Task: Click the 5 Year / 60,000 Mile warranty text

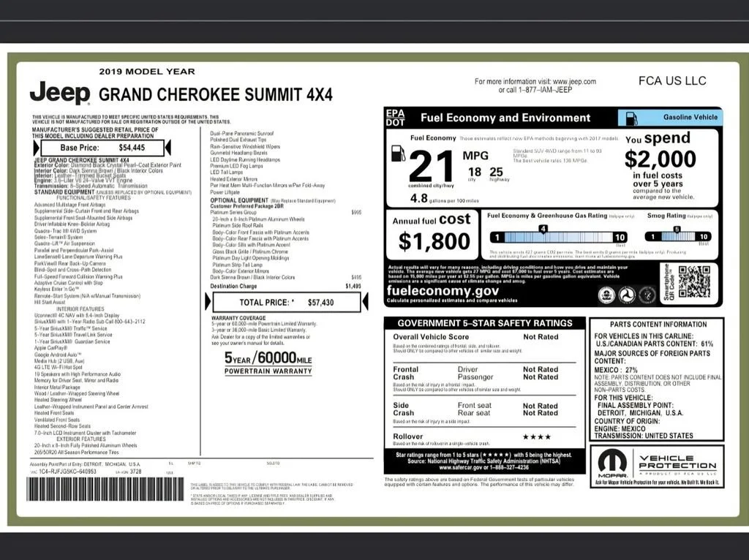Action: [268, 357]
